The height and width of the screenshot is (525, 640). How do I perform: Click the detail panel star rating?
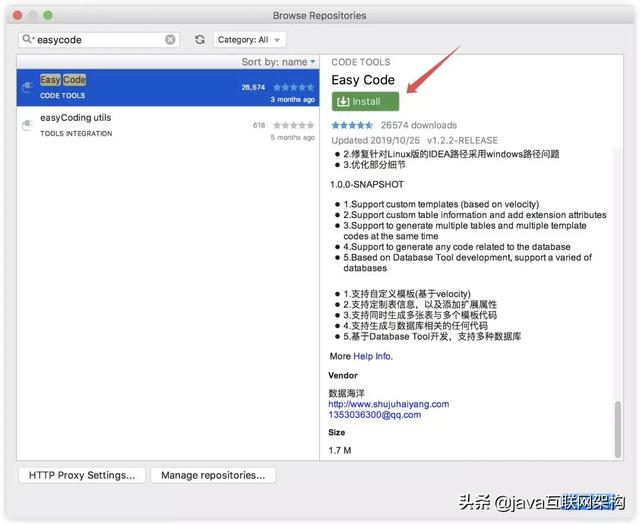pos(352,125)
